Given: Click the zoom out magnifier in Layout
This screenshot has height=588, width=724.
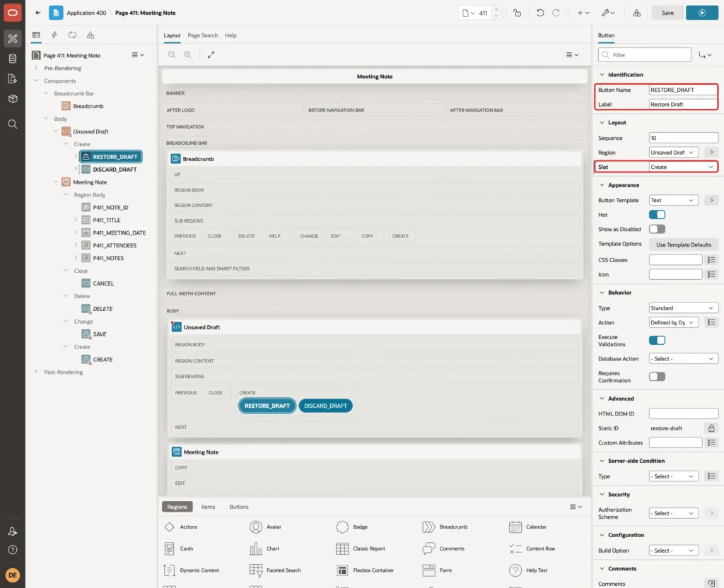Looking at the screenshot, I should 172,54.
